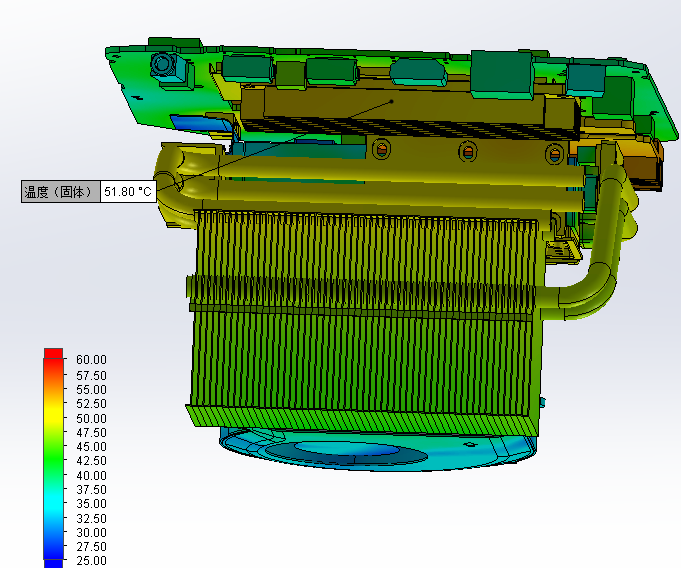Click the 27.50 legend value

[91, 546]
